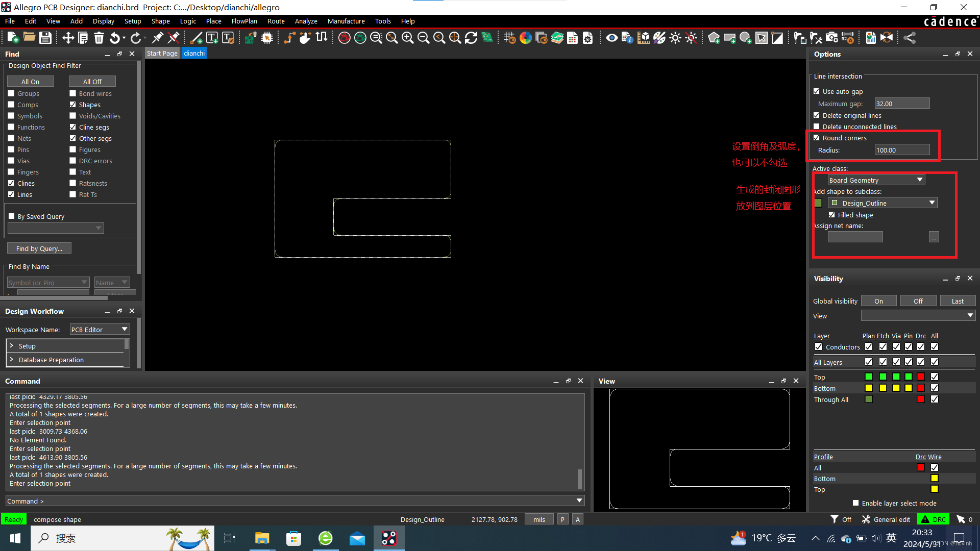Click the Design_Outline green color swatch
The image size is (980, 551).
818,203
